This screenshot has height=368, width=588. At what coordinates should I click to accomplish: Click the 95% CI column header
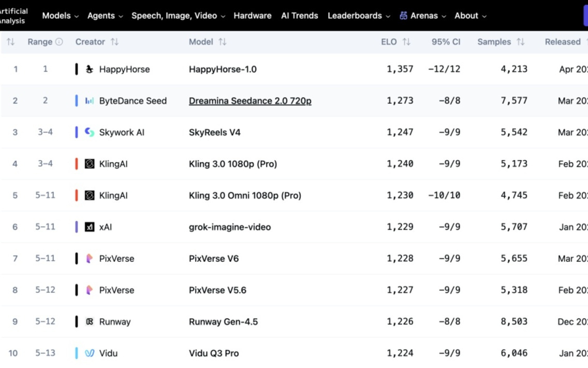coord(446,41)
